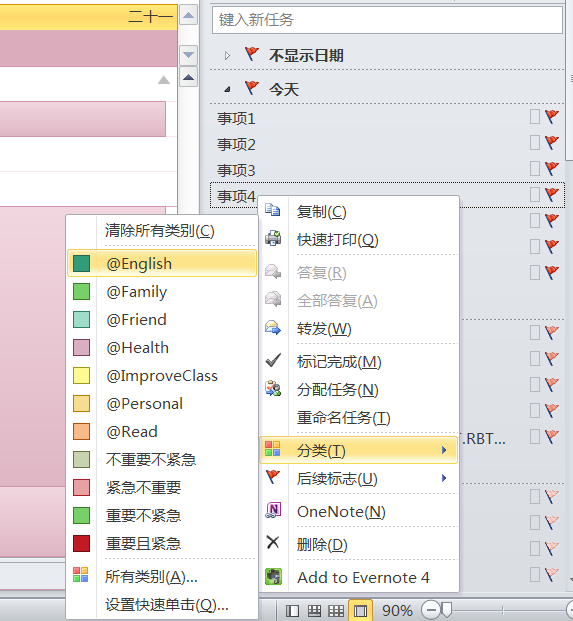Click the Evernote elephant icon
The height and width of the screenshot is (621, 573).
(273, 576)
